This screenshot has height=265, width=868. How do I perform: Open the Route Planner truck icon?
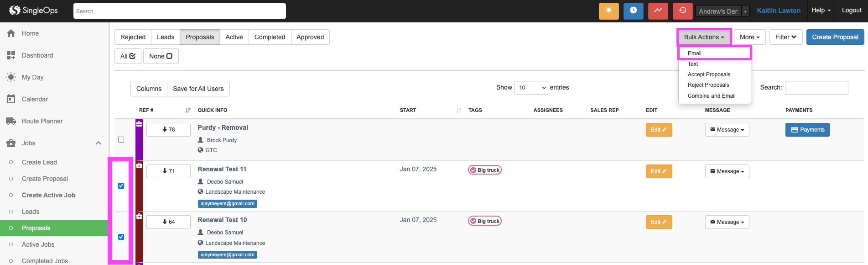(x=11, y=121)
